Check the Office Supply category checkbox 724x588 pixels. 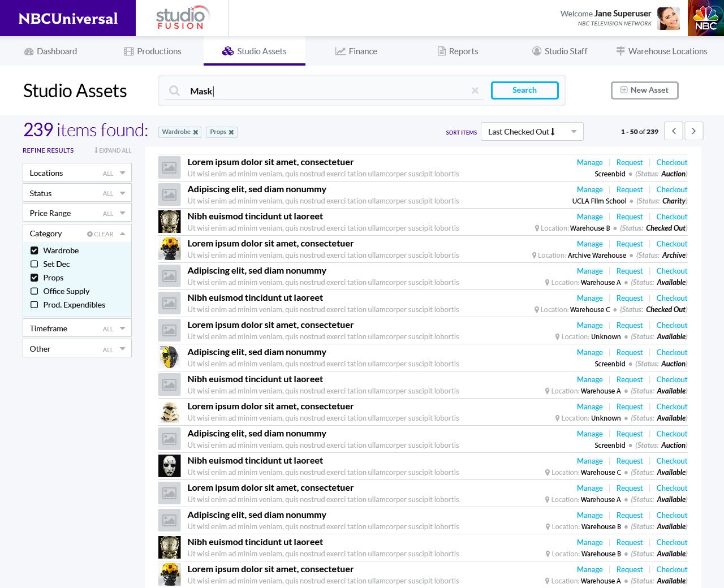point(35,291)
